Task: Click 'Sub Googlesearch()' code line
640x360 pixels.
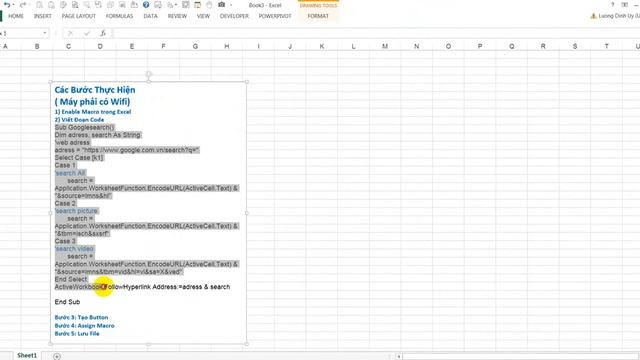Action: tap(84, 127)
